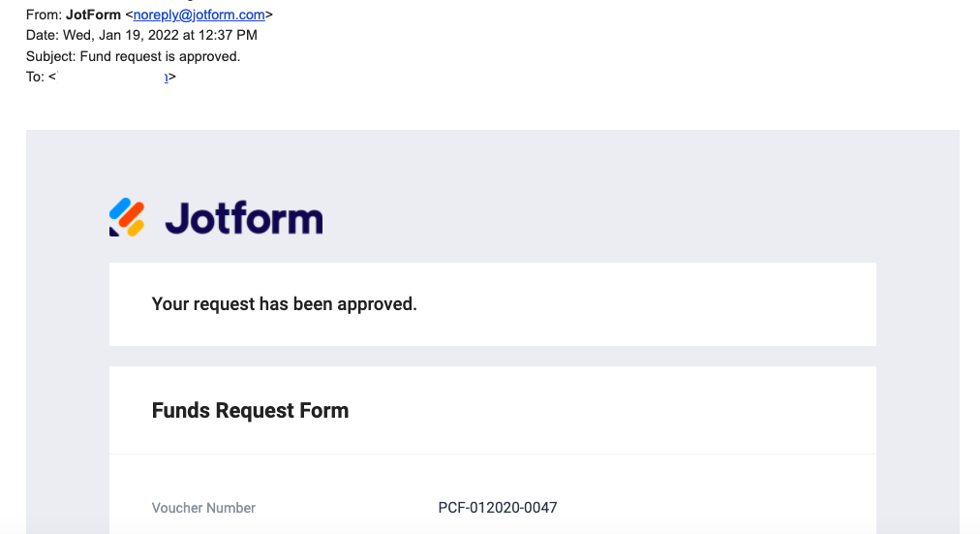Image resolution: width=980 pixels, height=534 pixels.
Task: Click the yellow stroke in Jotform logo
Action: pos(137,226)
